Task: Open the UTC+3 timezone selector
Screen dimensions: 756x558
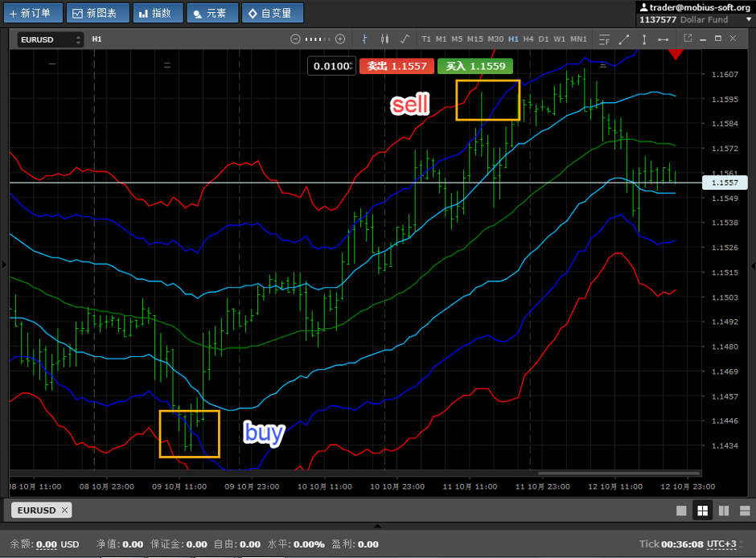Action: pyautogui.click(x=721, y=544)
